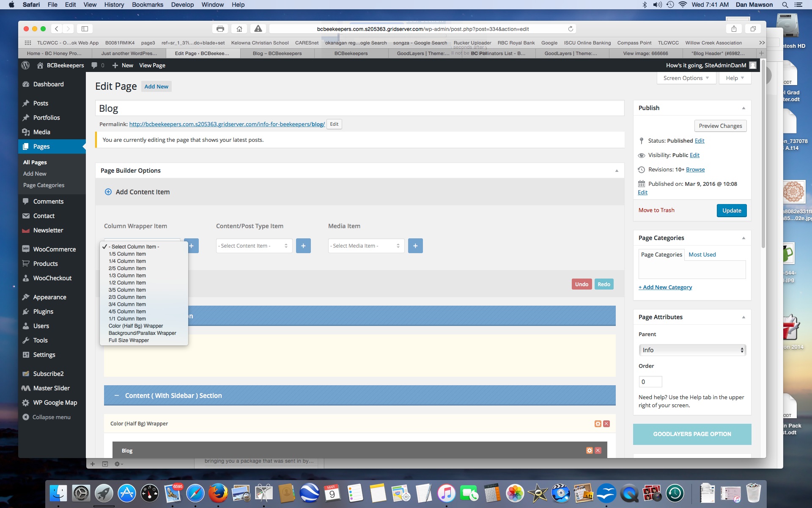Screen dimensions: 812x508
Task: Delete the Blog item with red X icon
Action: click(598, 450)
